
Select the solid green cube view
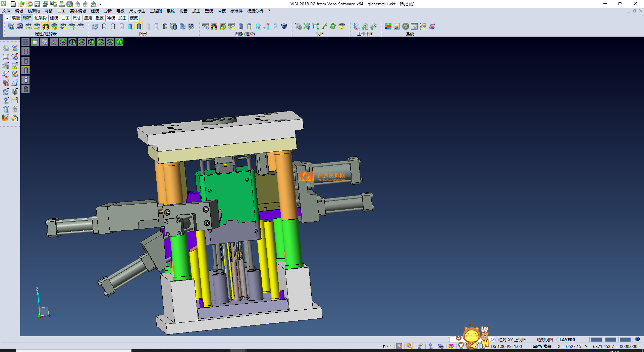[119, 42]
